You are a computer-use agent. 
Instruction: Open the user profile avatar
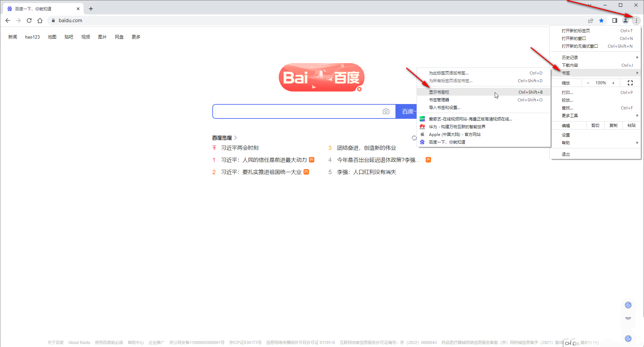[x=626, y=20]
